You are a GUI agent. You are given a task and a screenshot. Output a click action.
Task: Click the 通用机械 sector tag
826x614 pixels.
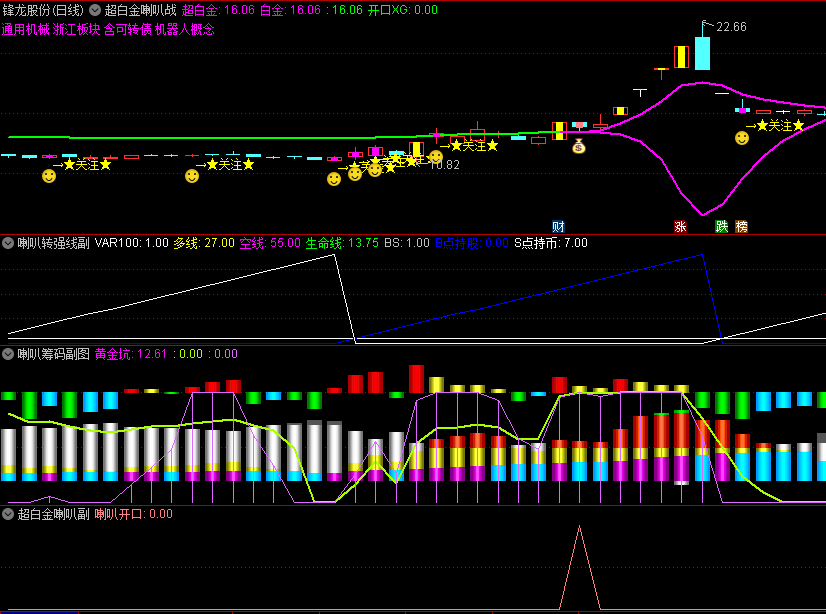coord(25,29)
